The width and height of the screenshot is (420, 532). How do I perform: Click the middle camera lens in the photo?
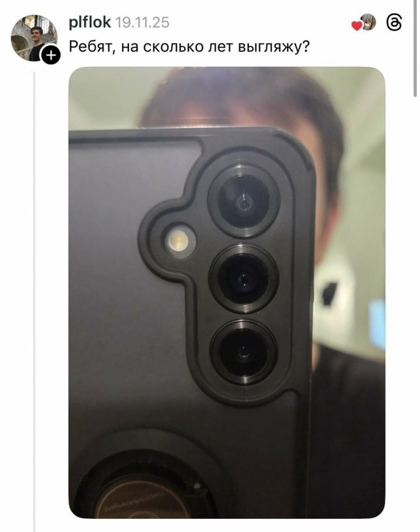[x=243, y=278]
